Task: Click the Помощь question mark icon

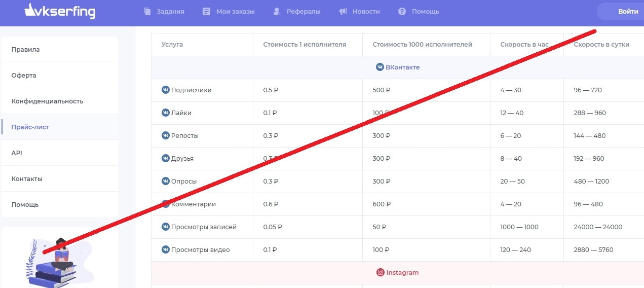Action: click(x=402, y=11)
